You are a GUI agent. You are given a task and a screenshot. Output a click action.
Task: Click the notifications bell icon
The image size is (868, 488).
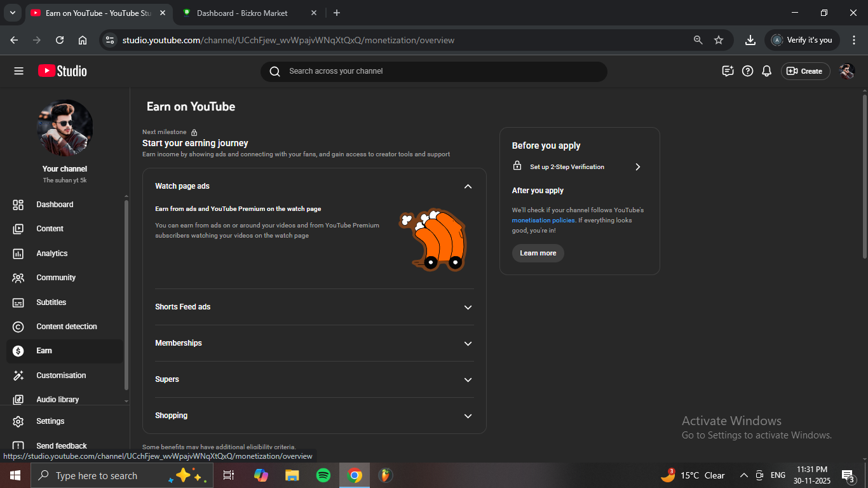[766, 71]
